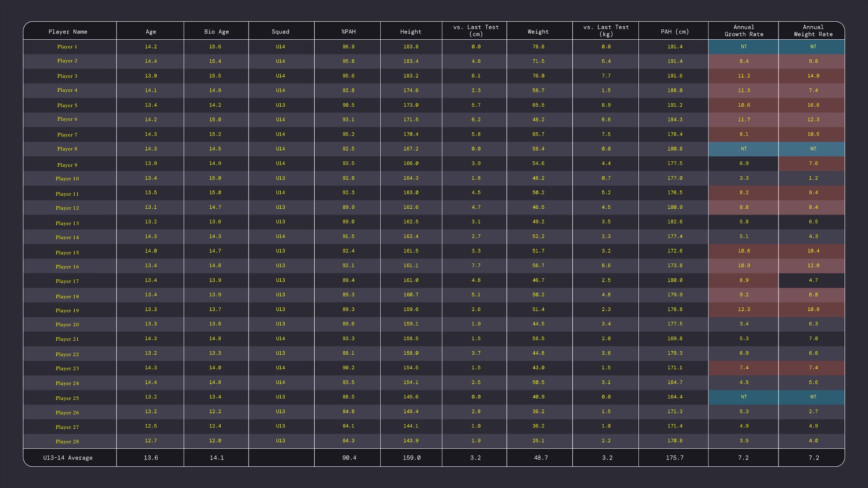Image resolution: width=868 pixels, height=488 pixels.
Task: Click Player 25's NT Annual Growth Rate cell
Action: click(x=744, y=397)
